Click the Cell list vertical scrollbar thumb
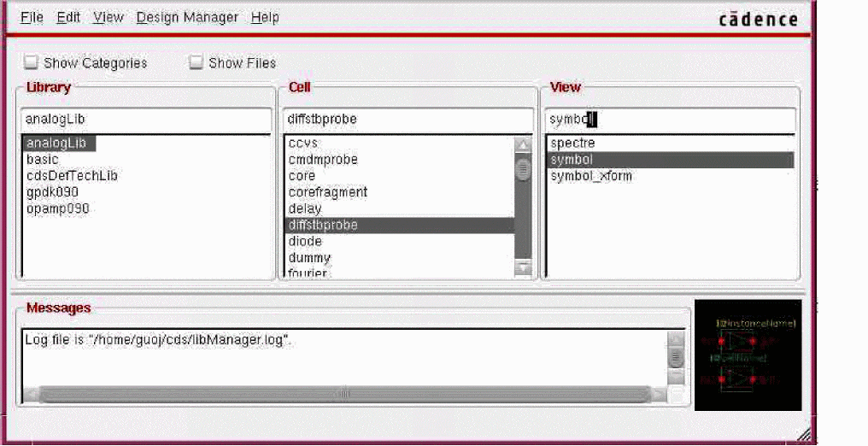 click(x=523, y=170)
